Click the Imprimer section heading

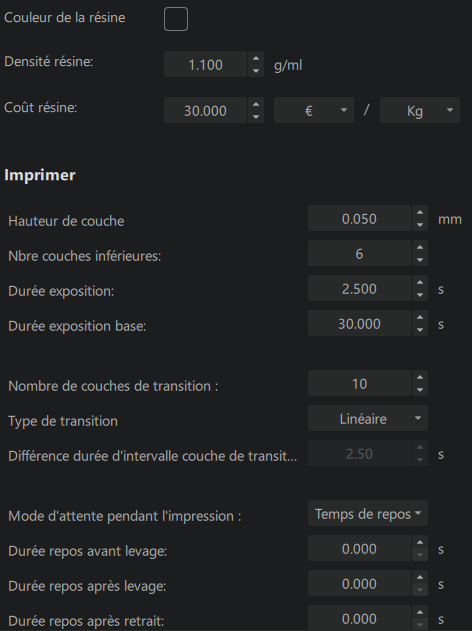click(x=40, y=175)
